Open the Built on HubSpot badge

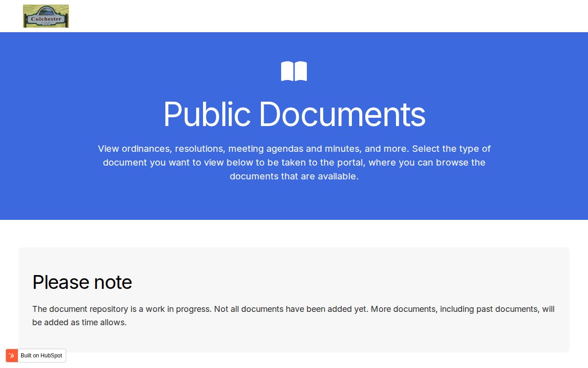point(36,356)
